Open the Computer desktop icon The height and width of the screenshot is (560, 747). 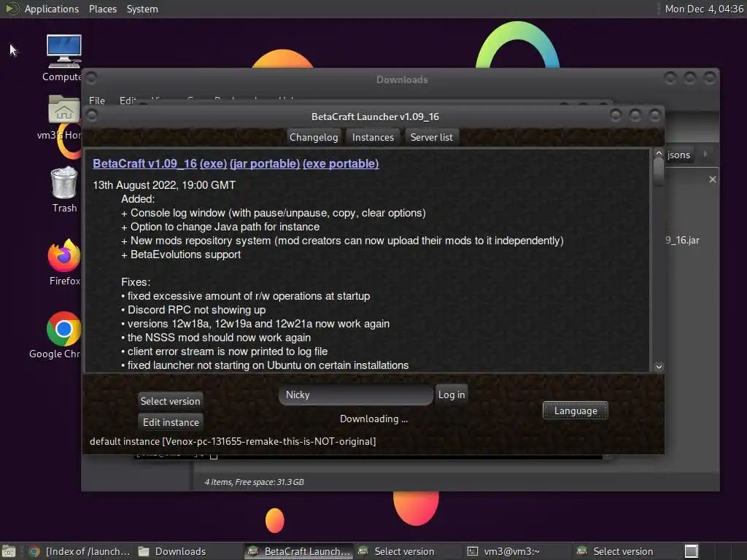[x=64, y=52]
